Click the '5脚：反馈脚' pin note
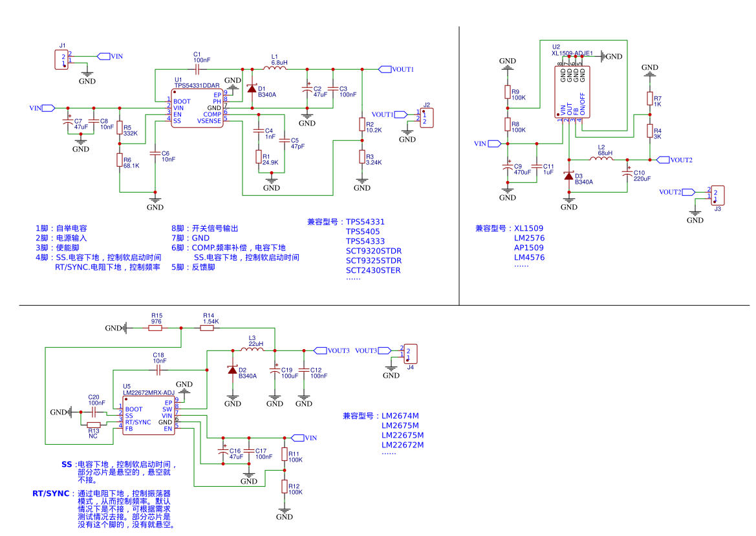Screen dimensions: 756x536 193,267
